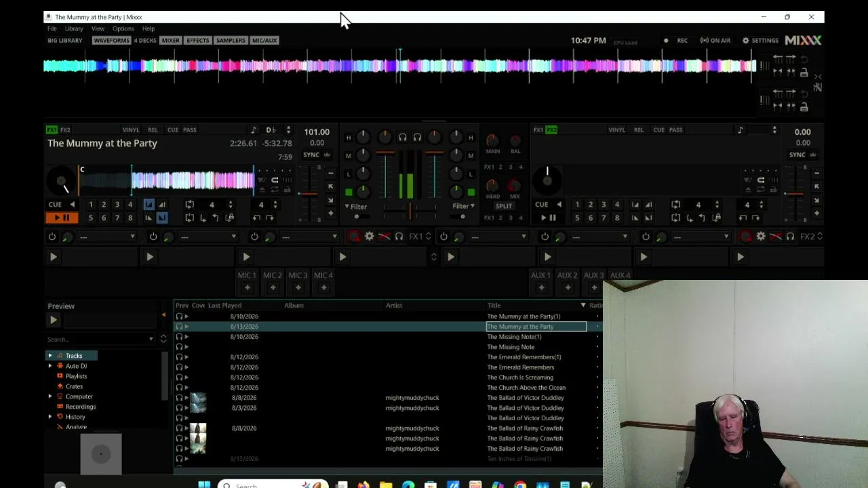
Task: Play or pause the right deck
Action: pos(548,218)
